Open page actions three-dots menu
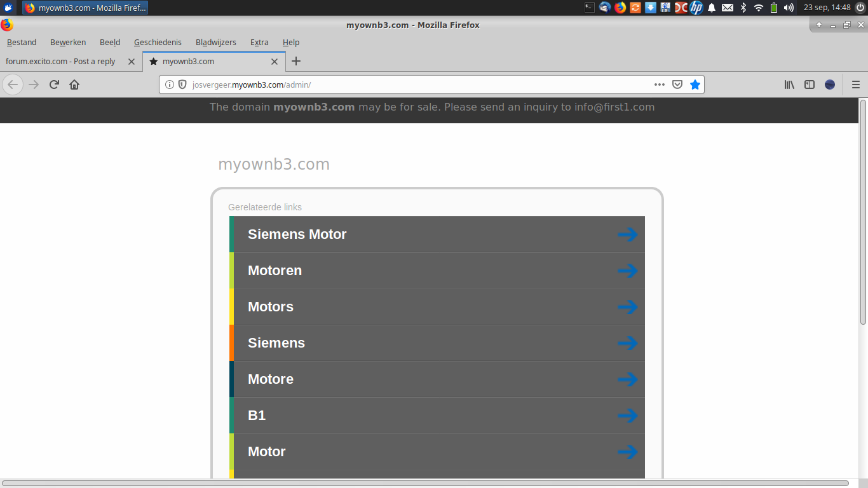 click(x=660, y=85)
